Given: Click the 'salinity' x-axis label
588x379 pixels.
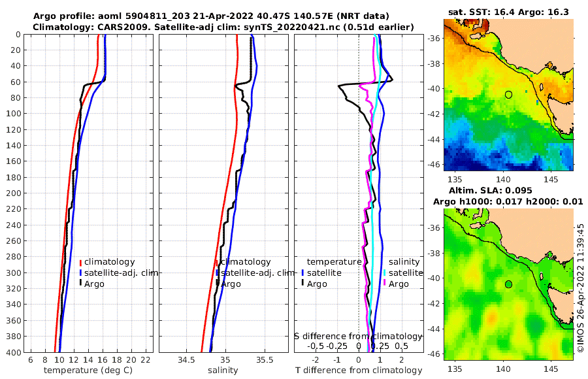Looking at the screenshot, I should (223, 371).
